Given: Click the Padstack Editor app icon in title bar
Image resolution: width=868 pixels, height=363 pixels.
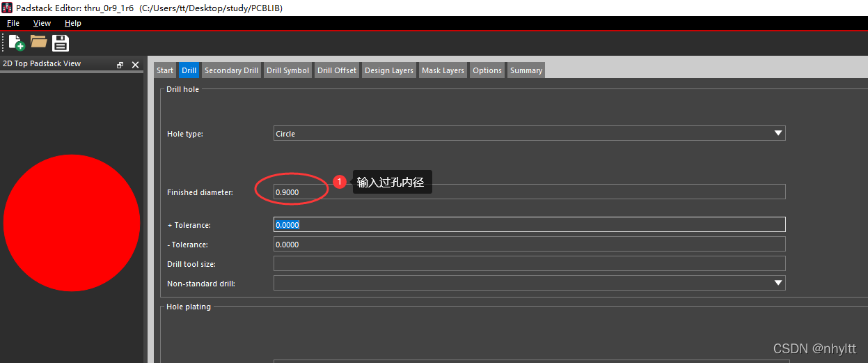Looking at the screenshot, I should point(7,8).
